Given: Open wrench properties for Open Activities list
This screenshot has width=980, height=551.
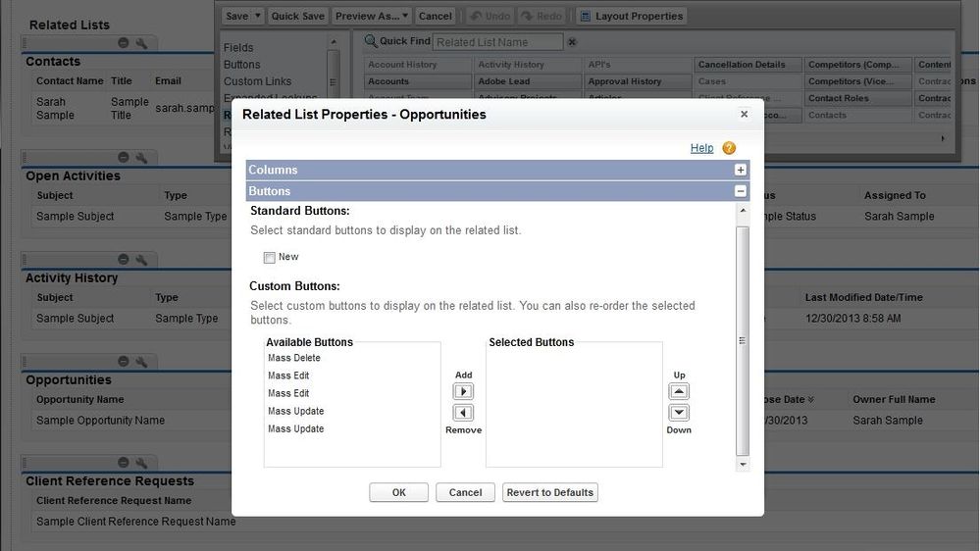Looking at the screenshot, I should tap(141, 158).
